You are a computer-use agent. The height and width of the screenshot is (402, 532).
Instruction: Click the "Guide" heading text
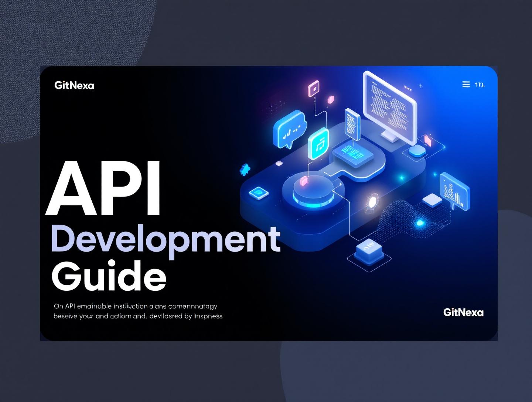(109, 276)
